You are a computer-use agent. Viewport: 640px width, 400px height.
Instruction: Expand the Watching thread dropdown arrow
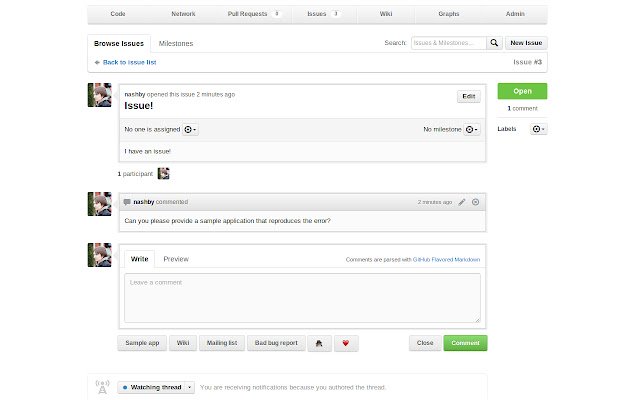pyautogui.click(x=189, y=387)
